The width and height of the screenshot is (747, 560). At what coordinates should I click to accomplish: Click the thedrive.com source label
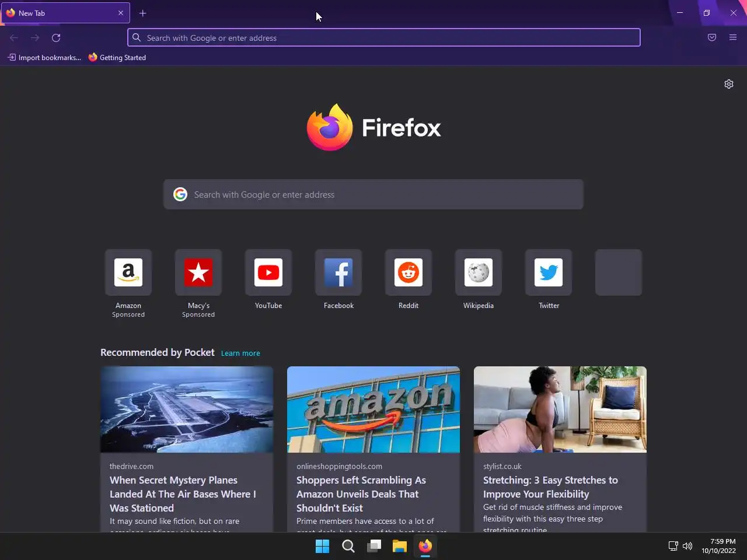pyautogui.click(x=131, y=466)
